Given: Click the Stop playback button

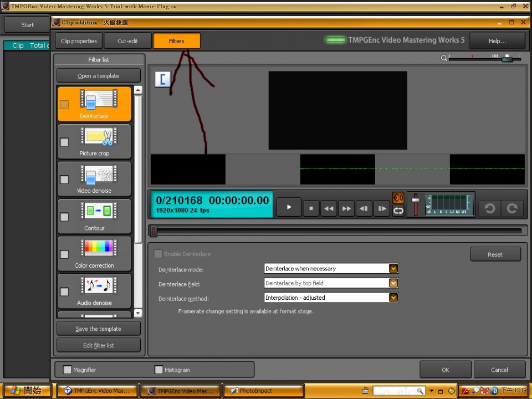Looking at the screenshot, I should point(311,208).
